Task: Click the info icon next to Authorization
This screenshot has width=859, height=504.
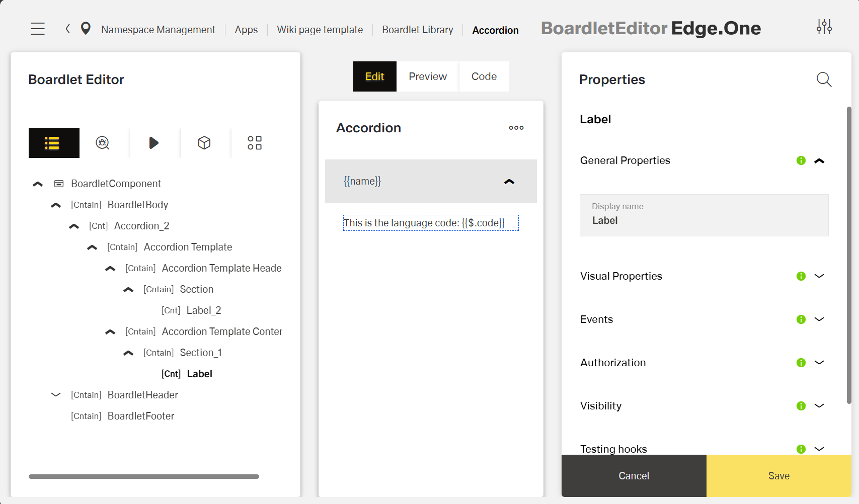Action: click(801, 362)
